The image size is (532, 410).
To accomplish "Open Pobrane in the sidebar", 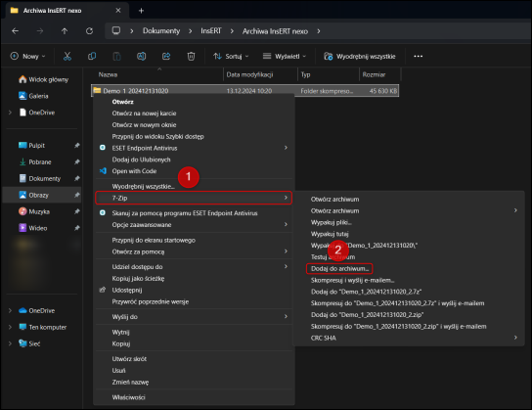I will (x=40, y=162).
